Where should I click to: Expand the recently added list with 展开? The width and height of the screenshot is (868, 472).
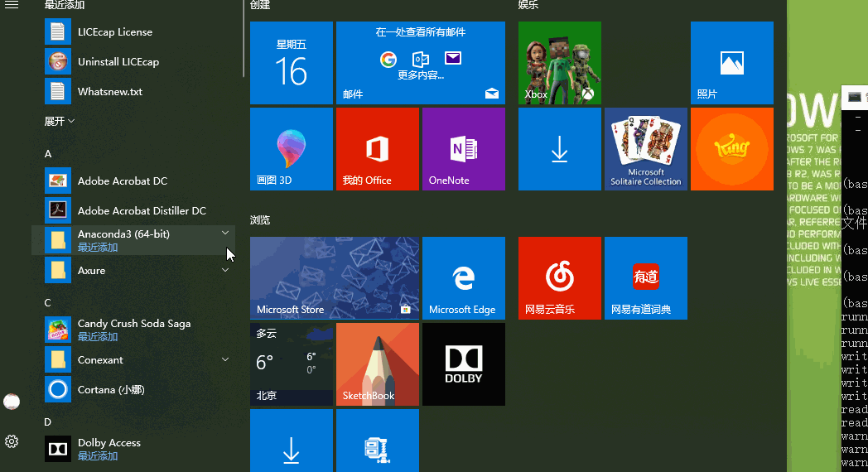[x=60, y=121]
